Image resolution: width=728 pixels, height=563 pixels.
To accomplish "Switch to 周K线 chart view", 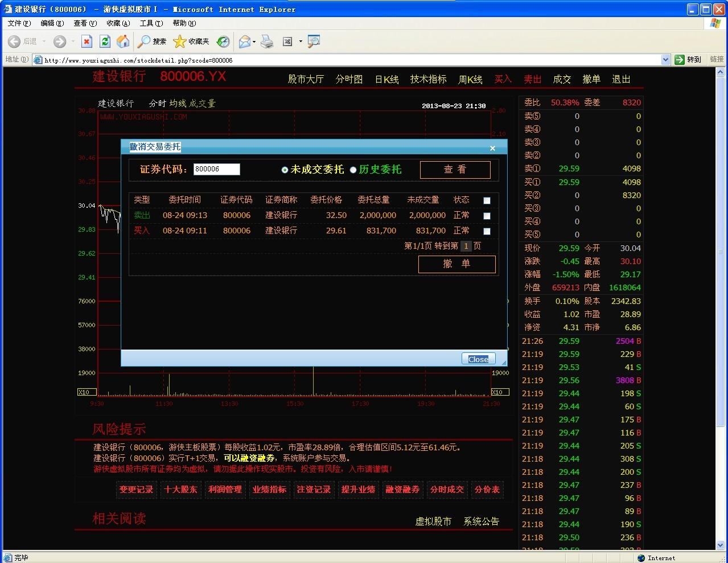I will [470, 79].
